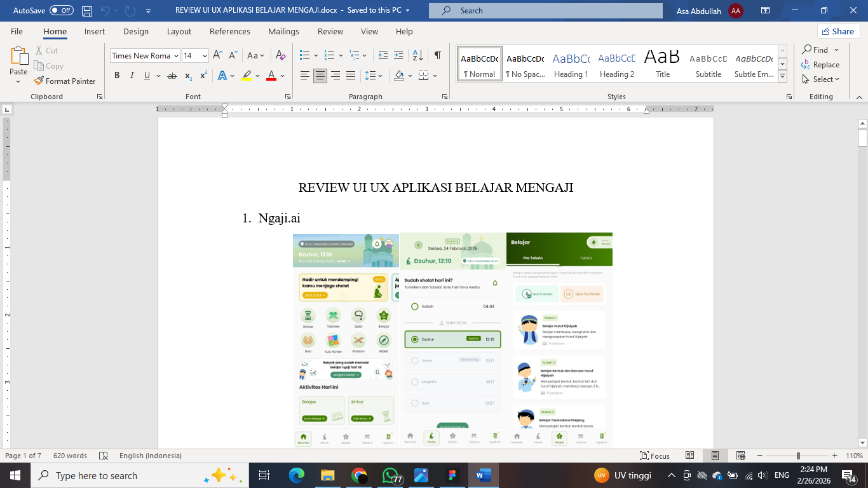The image size is (868, 488).
Task: Shrink font size with shrink button
Action: click(x=233, y=55)
